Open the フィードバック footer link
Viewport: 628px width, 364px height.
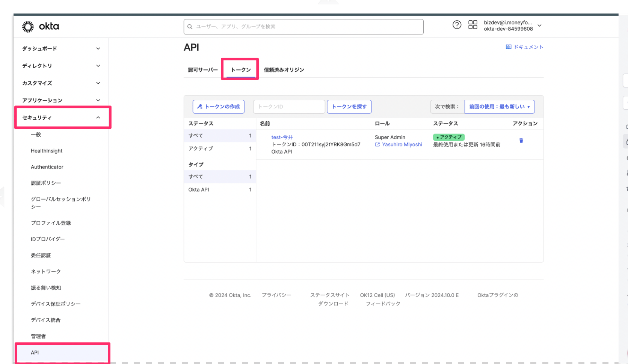tap(383, 304)
